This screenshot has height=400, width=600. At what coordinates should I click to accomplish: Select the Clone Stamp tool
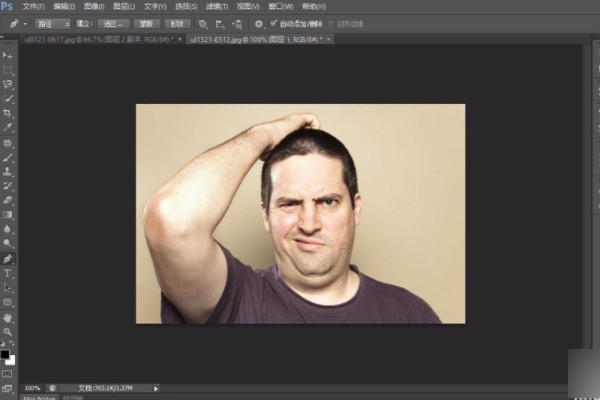7,171
